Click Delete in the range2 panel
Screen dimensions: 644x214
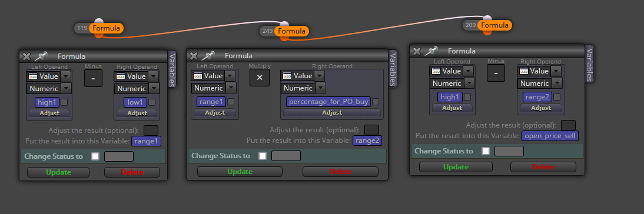click(340, 171)
